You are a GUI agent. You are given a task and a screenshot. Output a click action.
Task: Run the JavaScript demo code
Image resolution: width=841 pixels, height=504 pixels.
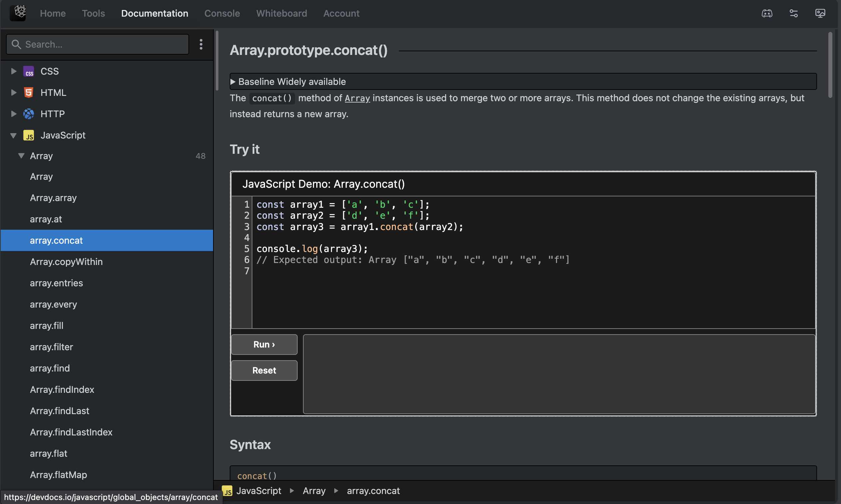pos(264,344)
